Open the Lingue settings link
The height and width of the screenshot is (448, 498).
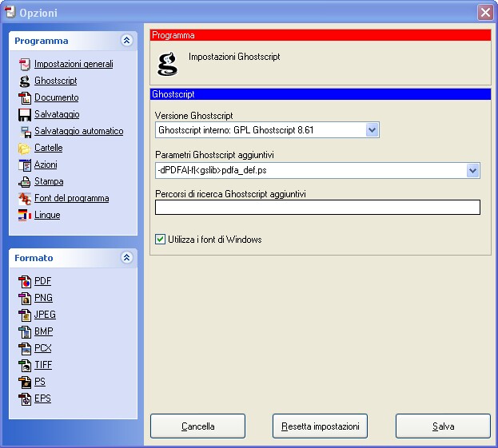pos(47,215)
